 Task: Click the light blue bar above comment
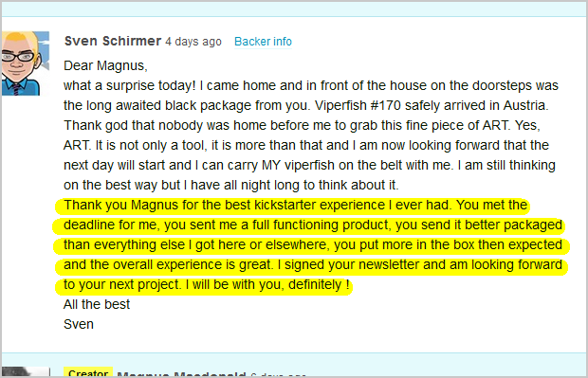tap(294, 9)
